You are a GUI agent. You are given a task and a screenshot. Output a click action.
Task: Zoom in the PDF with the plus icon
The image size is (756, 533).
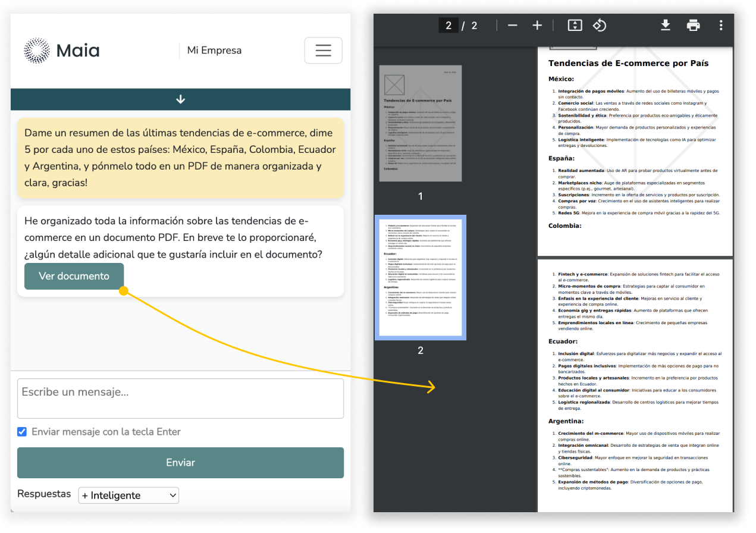537,26
